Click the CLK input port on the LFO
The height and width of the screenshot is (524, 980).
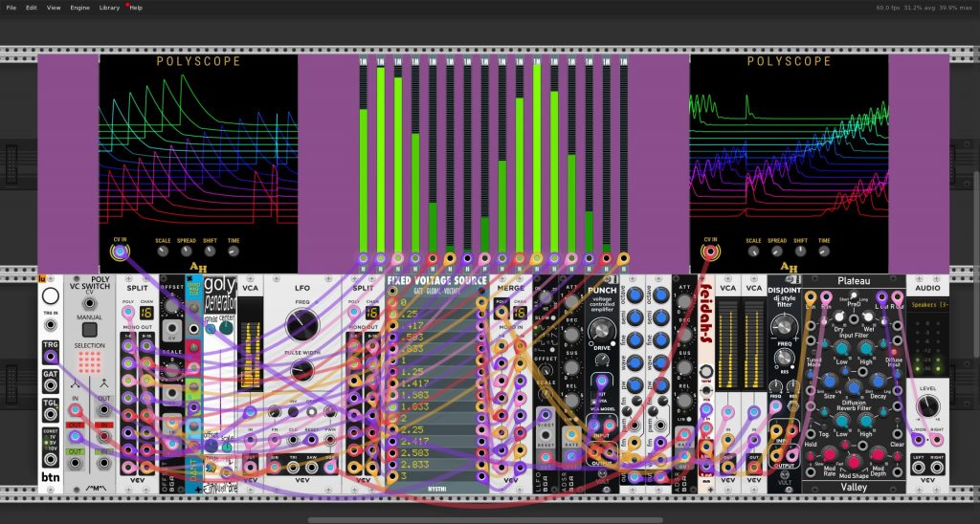[x=293, y=440]
